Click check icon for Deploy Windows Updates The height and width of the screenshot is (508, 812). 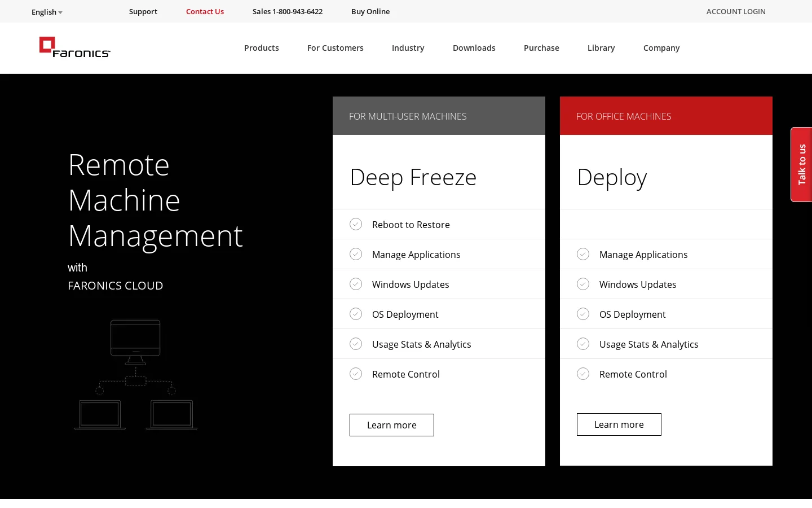tap(583, 284)
